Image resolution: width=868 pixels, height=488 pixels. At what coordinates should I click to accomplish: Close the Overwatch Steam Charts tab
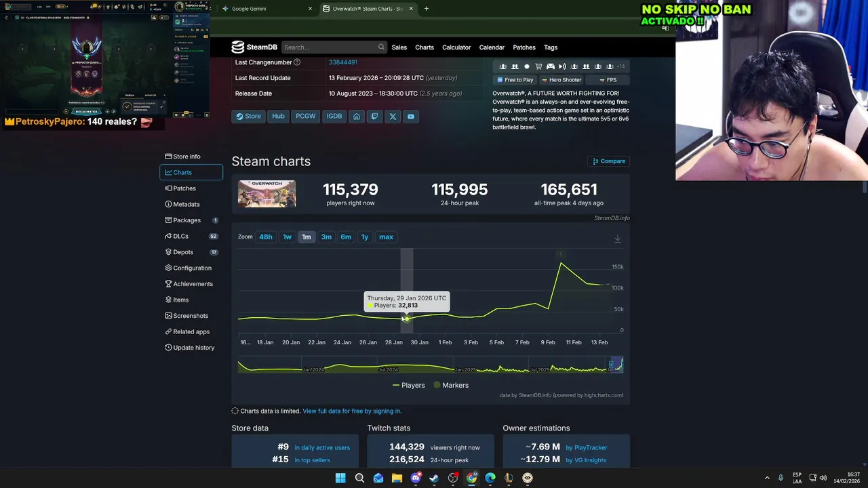point(412,9)
